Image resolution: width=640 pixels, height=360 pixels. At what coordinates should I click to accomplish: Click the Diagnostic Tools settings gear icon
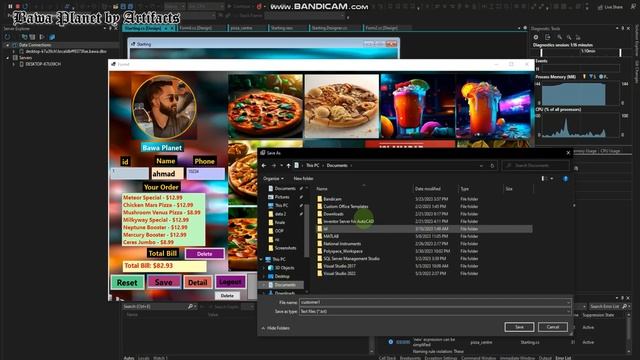pyautogui.click(x=536, y=37)
